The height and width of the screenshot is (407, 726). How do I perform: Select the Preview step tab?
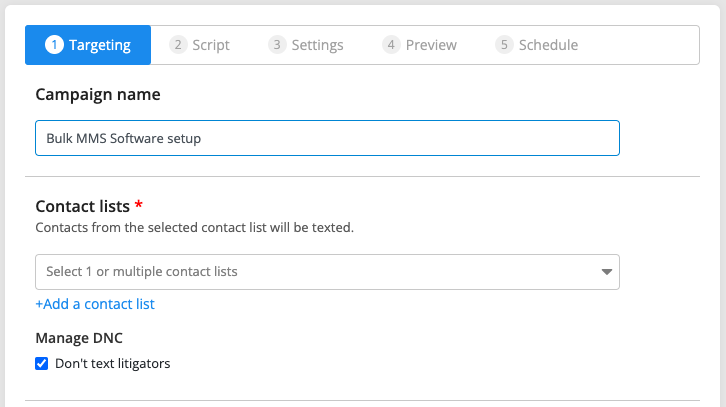point(419,45)
